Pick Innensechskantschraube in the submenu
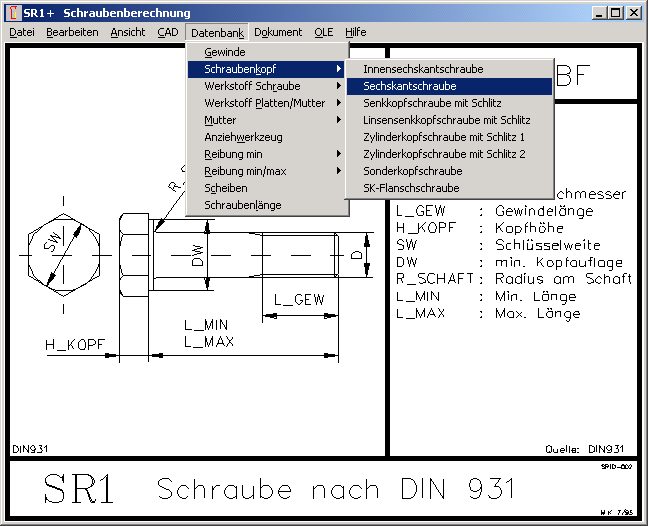The height and width of the screenshot is (526, 648). (423, 69)
